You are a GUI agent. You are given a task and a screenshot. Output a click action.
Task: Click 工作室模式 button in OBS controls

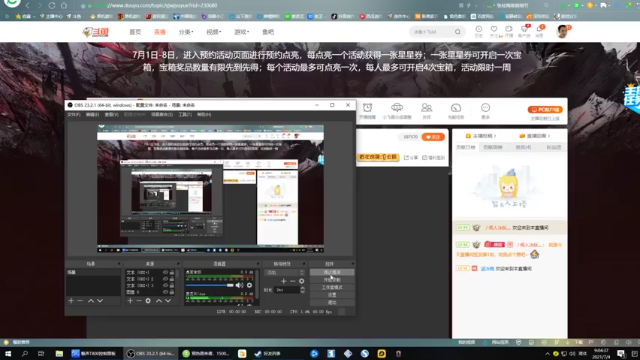click(x=332, y=287)
